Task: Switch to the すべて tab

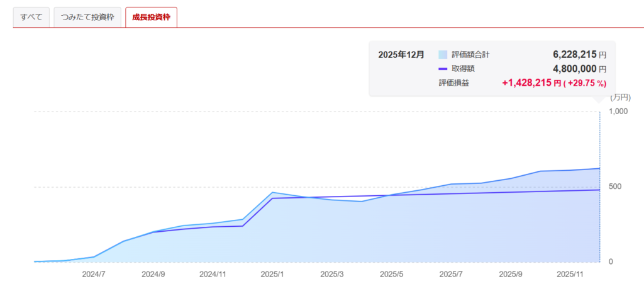Action: click(31, 16)
